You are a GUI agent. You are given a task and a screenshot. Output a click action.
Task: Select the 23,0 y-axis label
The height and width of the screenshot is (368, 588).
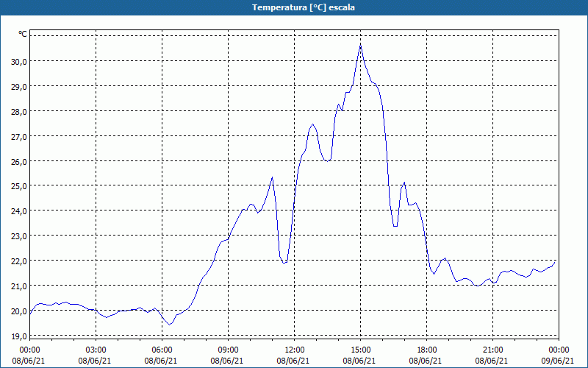click(x=19, y=236)
